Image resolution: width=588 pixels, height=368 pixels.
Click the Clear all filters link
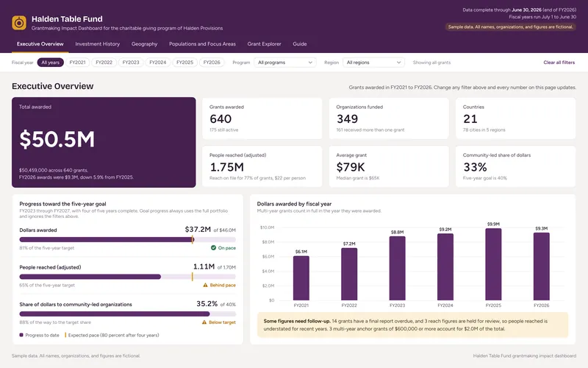point(559,63)
